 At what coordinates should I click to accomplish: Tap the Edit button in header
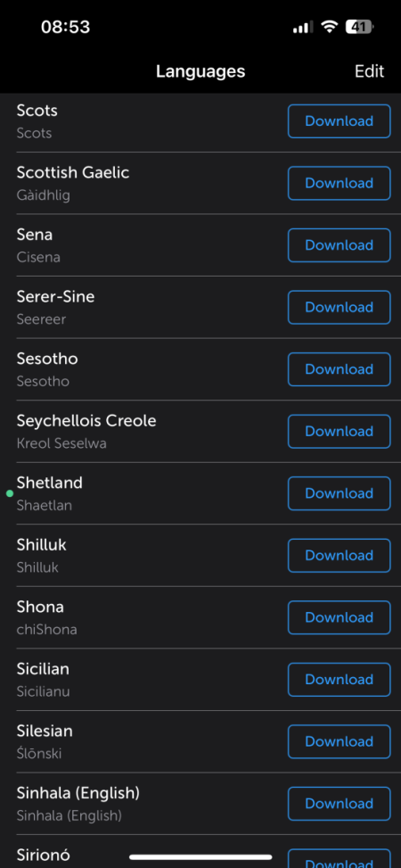[x=369, y=71]
